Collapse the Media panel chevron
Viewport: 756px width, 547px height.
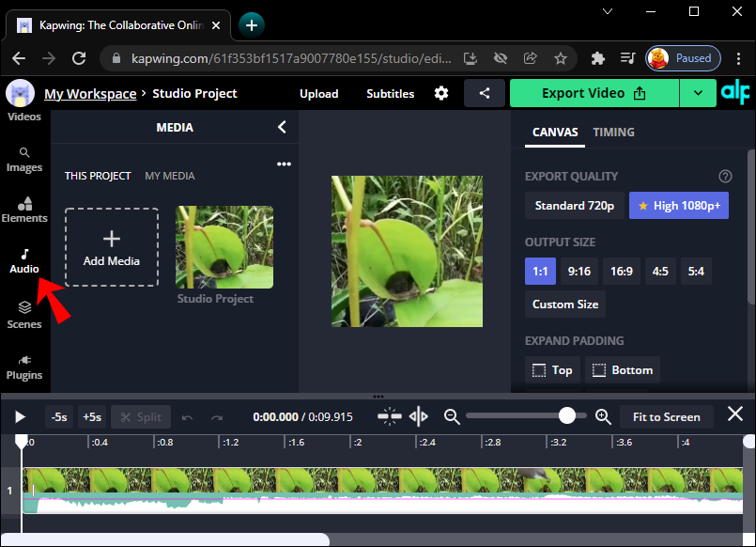tap(282, 128)
